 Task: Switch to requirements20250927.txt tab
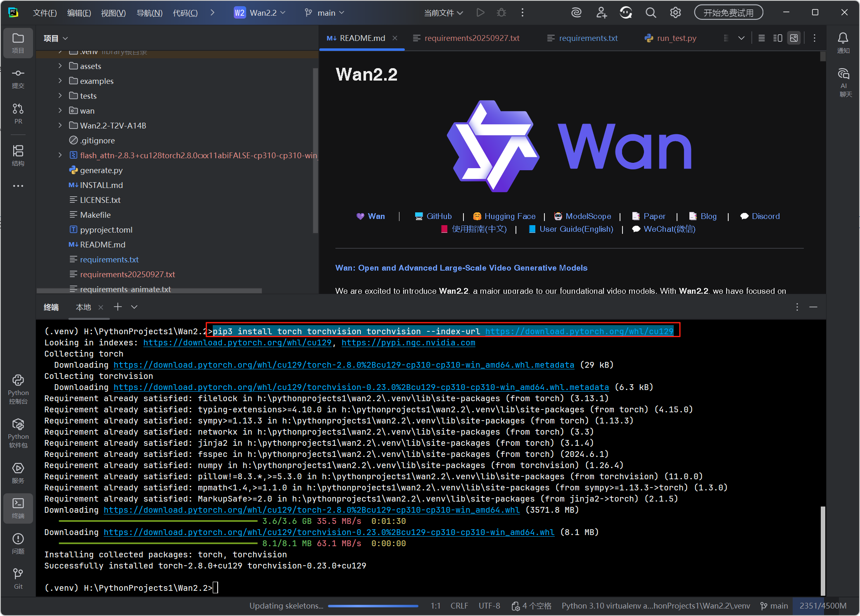[x=466, y=38]
